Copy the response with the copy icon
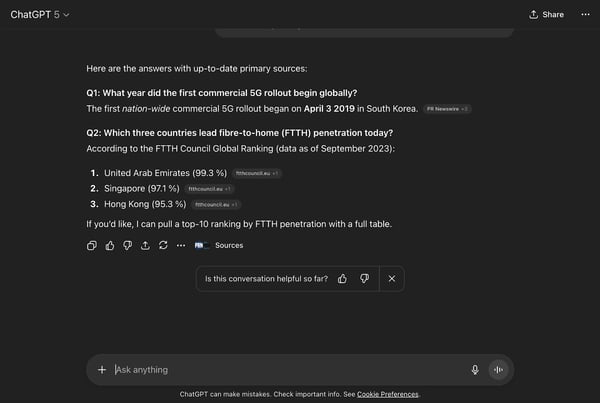The width and height of the screenshot is (600, 403). point(92,245)
